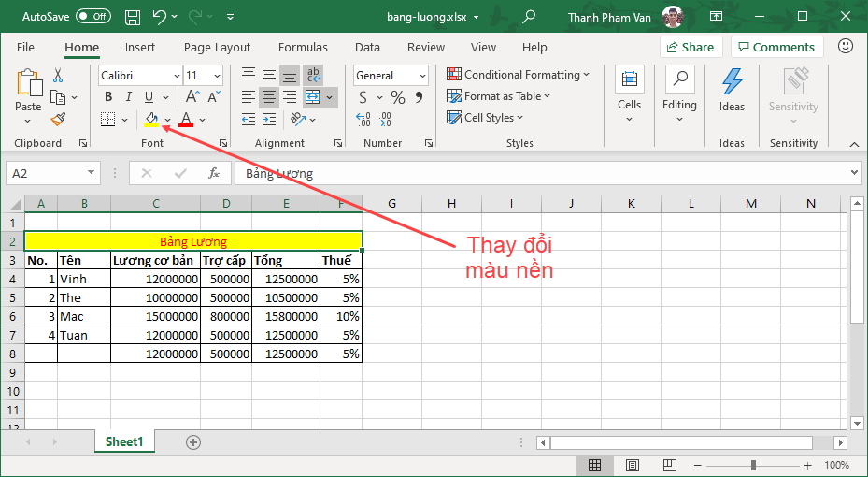Screen dimensions: 868x477
Task: Expand fill color palette arrow
Action: [168, 121]
